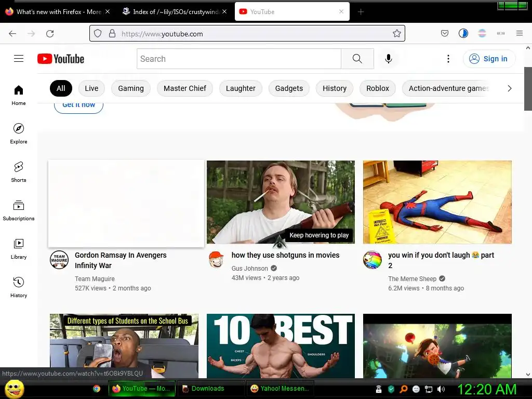The height and width of the screenshot is (399, 532).
Task: Select the History filter chip
Action: [335, 88]
